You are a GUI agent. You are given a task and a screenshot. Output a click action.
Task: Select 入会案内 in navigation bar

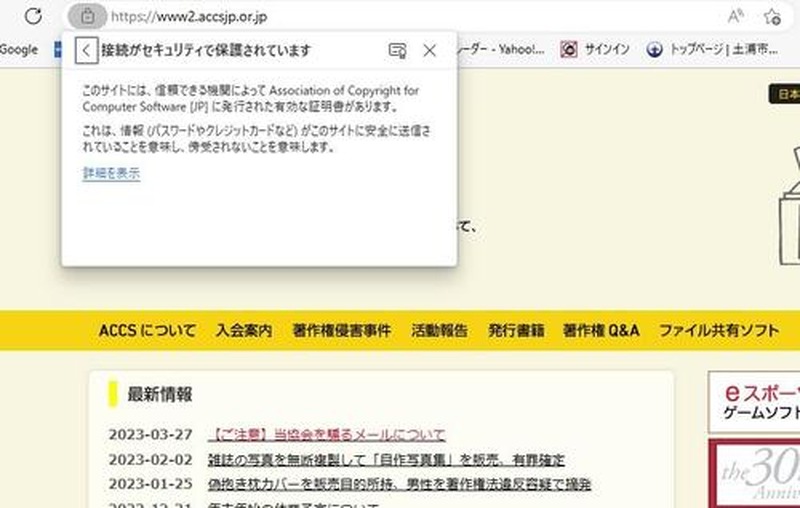pos(243,331)
